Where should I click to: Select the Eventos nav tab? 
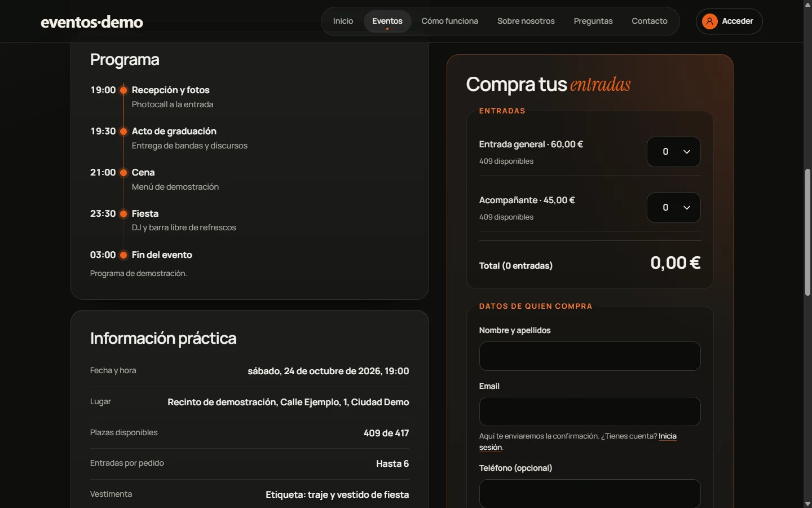(387, 21)
